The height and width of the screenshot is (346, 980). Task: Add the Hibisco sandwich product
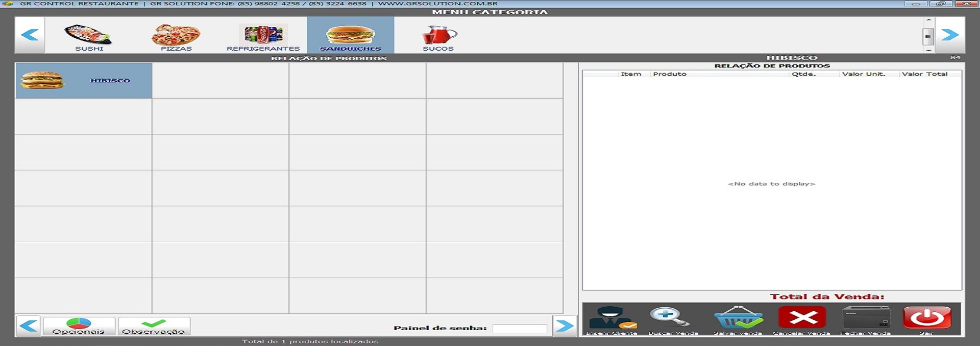pyautogui.click(x=84, y=81)
